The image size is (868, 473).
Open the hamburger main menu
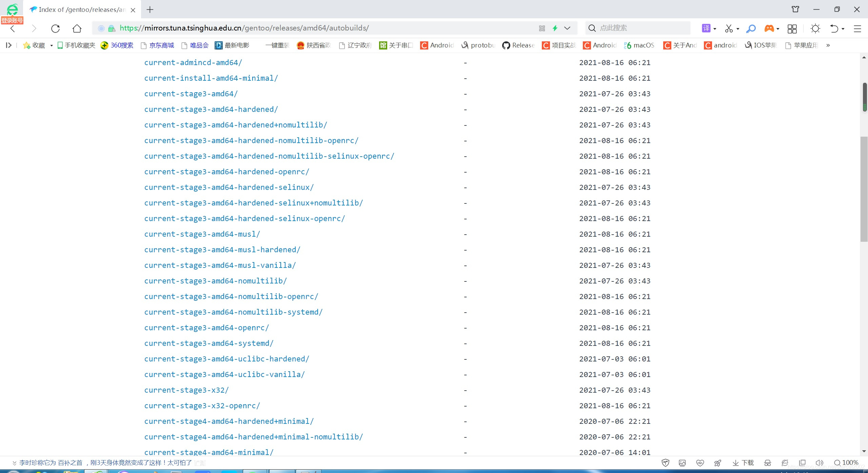tap(857, 28)
